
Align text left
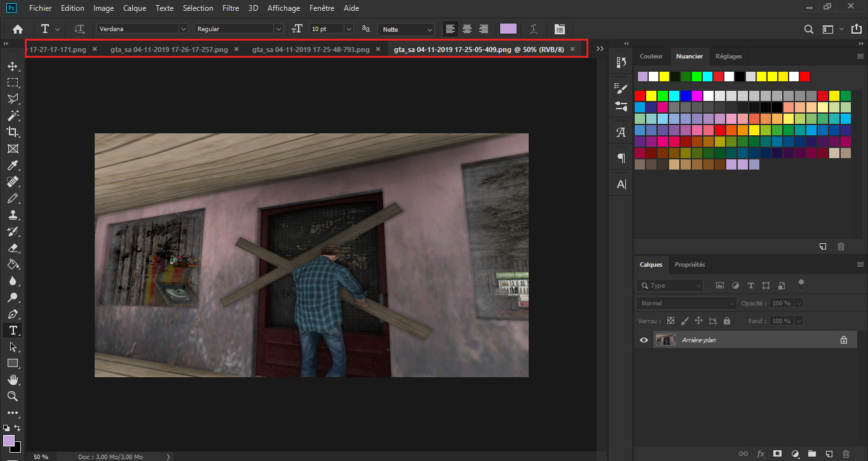[451, 29]
